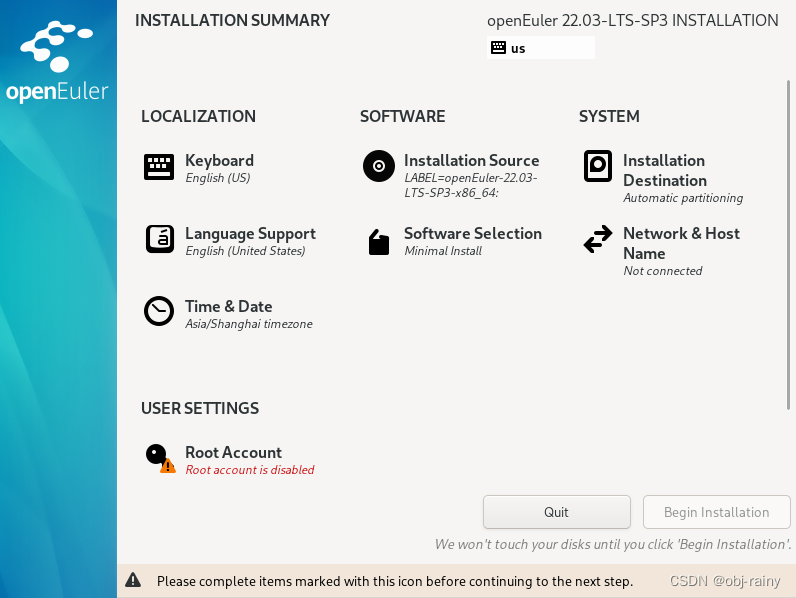Screen dimensions: 796x598
Task: Click the Root Account key warning icon
Action: tap(160, 458)
